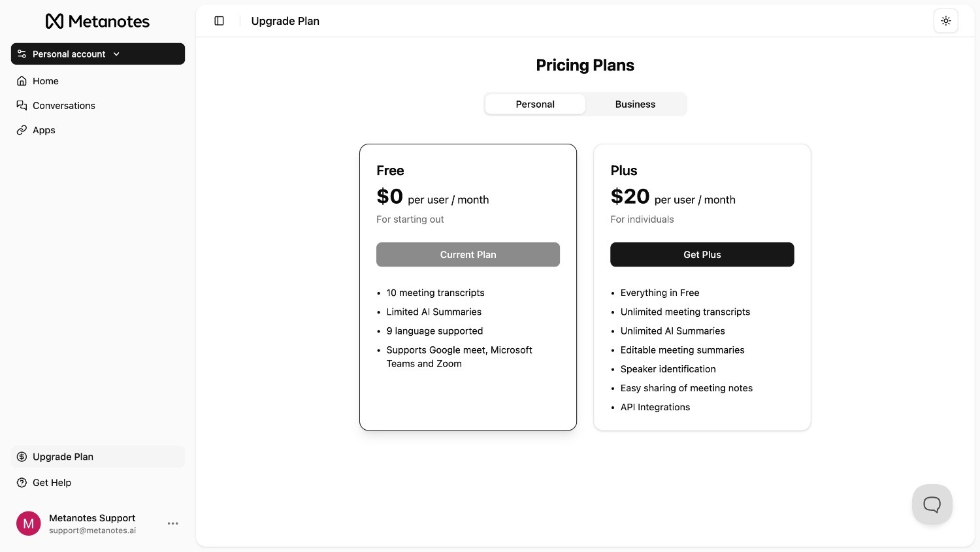Click the Conversations chat icon
Screen dimensions: 980x552
[x=22, y=105]
